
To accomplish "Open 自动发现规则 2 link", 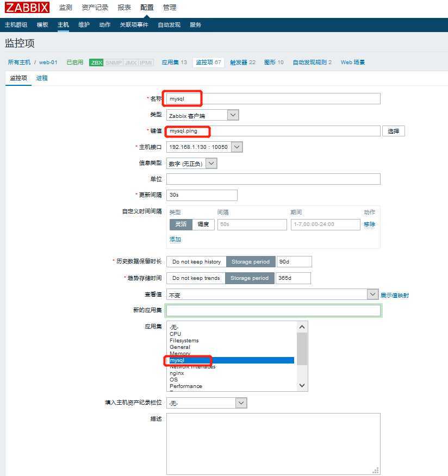I will pyautogui.click(x=312, y=62).
